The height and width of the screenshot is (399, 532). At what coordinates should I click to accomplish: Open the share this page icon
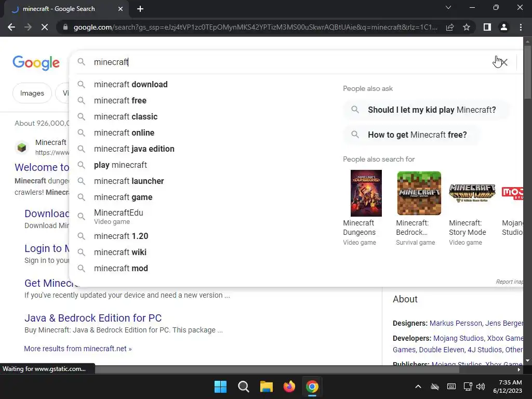coord(450,27)
